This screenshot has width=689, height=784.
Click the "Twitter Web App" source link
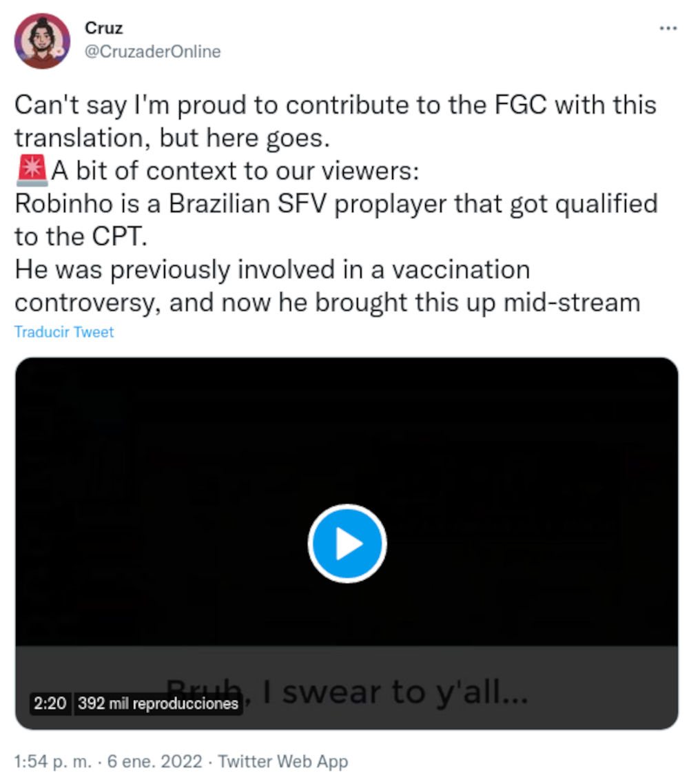[x=282, y=761]
